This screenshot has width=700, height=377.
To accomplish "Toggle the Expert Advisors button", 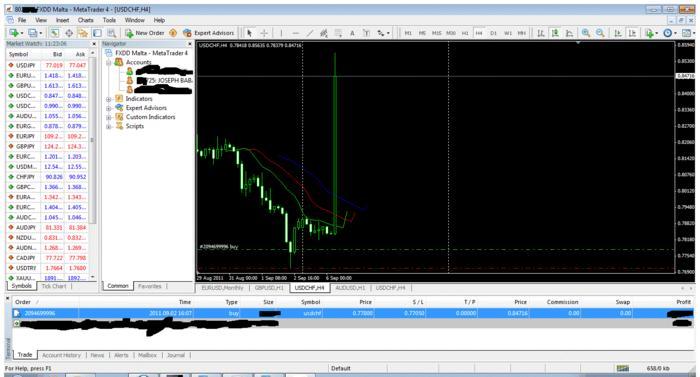I will click(x=208, y=33).
